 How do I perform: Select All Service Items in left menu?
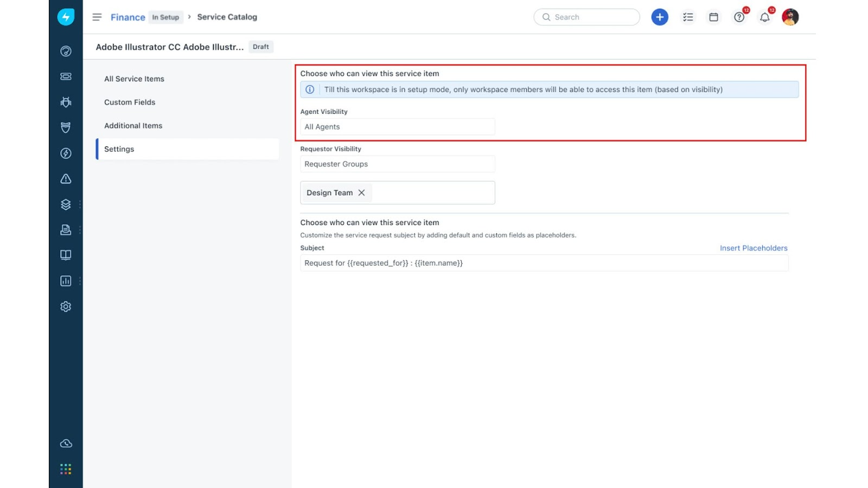[x=134, y=79]
